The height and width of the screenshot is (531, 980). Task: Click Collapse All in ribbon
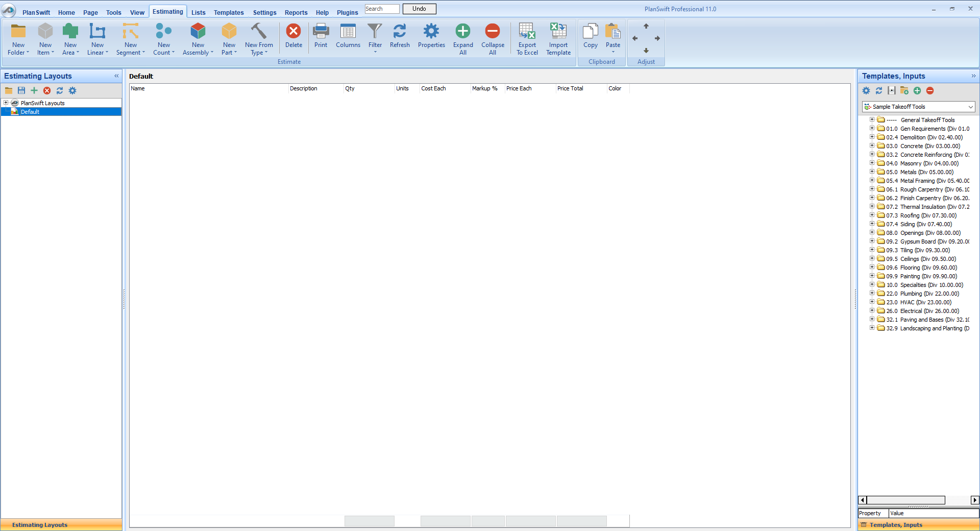[493, 39]
